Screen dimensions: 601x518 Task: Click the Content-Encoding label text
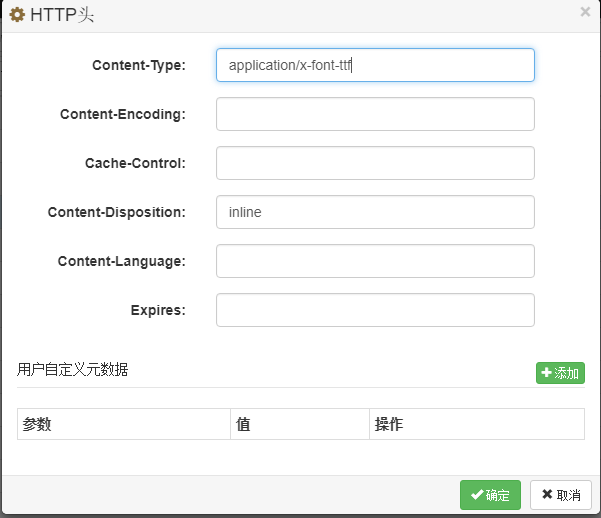(x=122, y=114)
